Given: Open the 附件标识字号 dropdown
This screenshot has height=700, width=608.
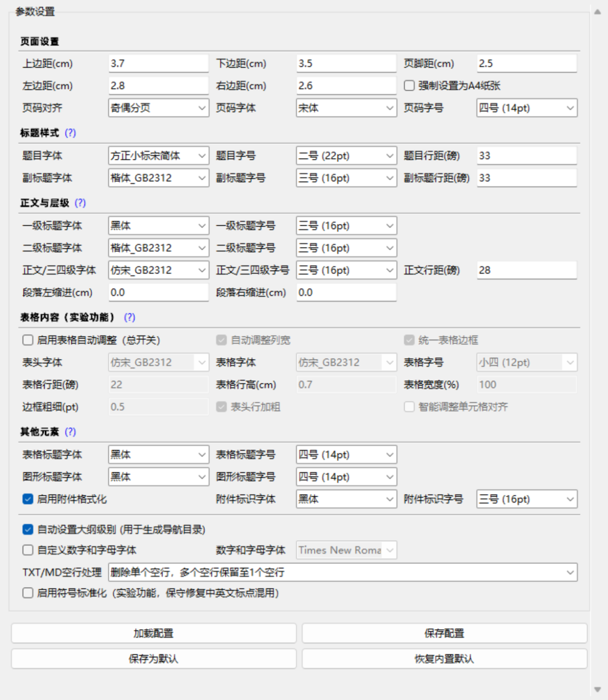Looking at the screenshot, I should pos(527,499).
